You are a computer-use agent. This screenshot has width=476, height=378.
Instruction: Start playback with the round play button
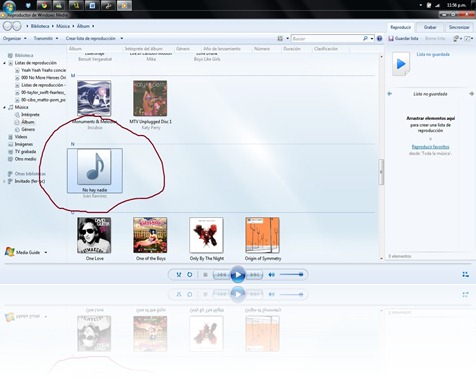(238, 275)
